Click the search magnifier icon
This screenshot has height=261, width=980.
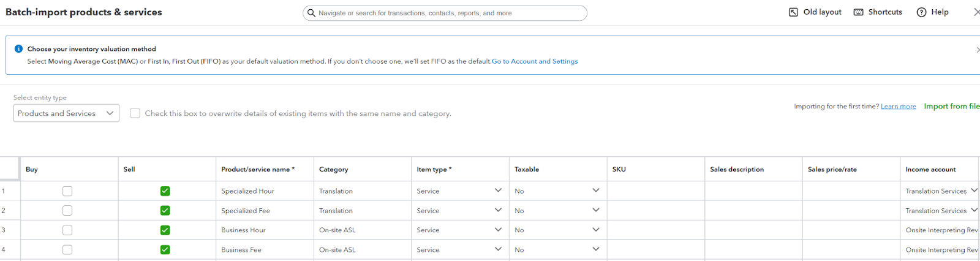tap(312, 13)
